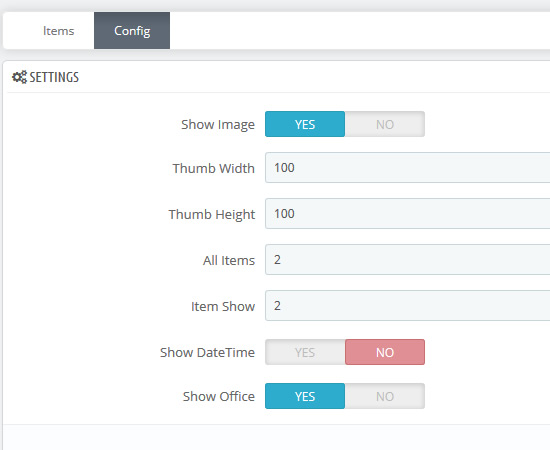This screenshot has width=550, height=450.
Task: Switch to the Items tab
Action: click(x=59, y=31)
